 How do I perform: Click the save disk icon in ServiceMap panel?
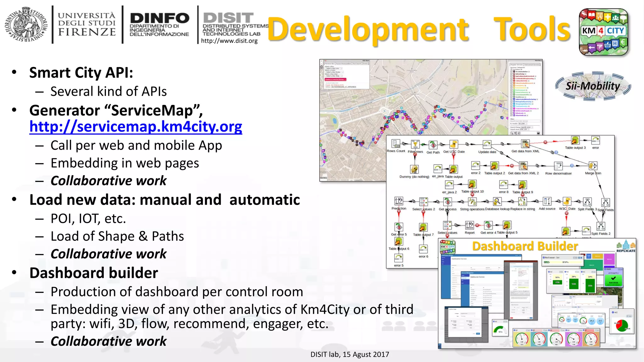[x=538, y=133]
